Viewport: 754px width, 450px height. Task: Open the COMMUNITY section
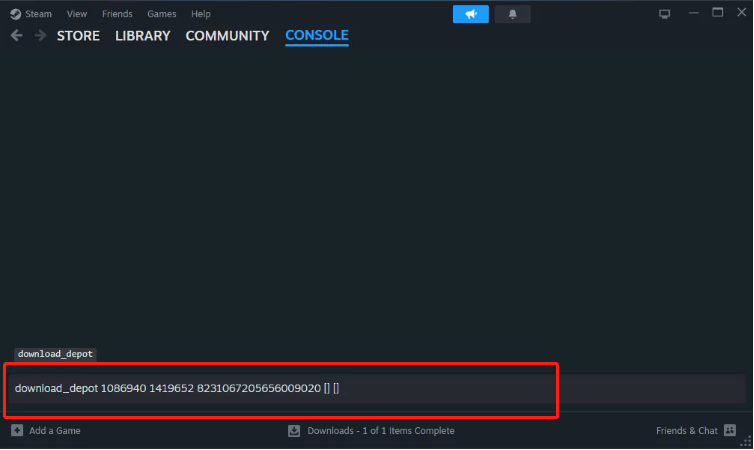[x=227, y=36]
